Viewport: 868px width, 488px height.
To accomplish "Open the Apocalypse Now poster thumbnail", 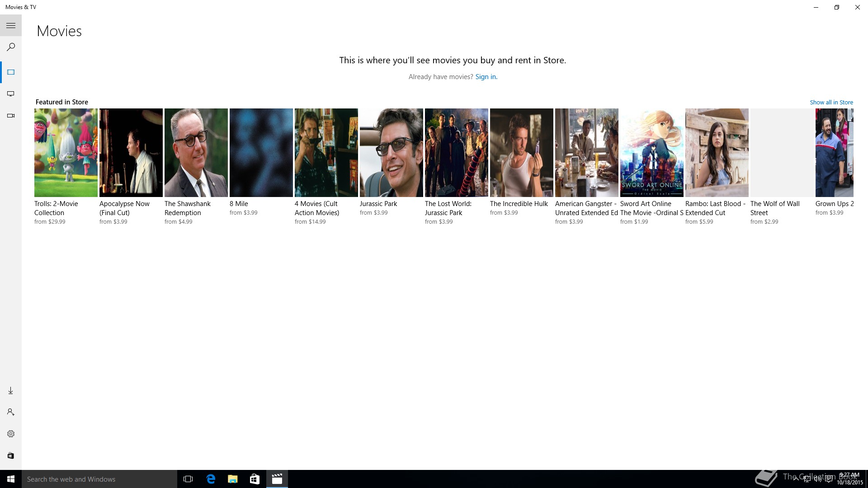I will pos(131,153).
